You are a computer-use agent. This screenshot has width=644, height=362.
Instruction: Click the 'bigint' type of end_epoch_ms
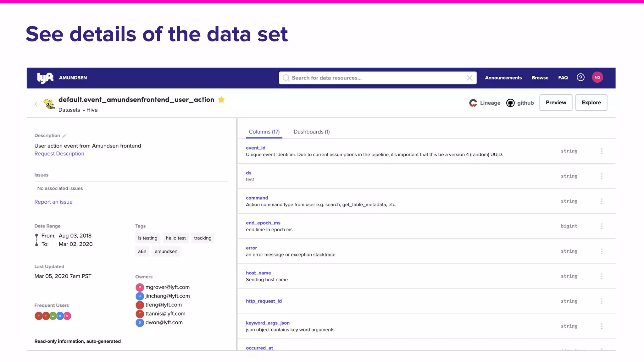pyautogui.click(x=569, y=226)
